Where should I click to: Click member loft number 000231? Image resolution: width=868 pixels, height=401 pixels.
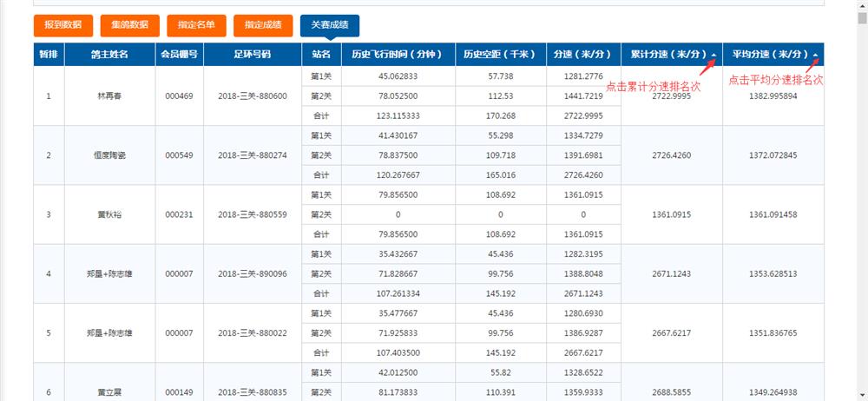[x=179, y=214]
